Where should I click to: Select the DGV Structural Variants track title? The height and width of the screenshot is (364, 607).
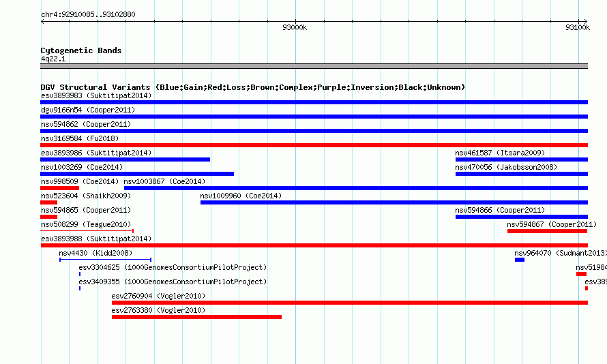[253, 87]
